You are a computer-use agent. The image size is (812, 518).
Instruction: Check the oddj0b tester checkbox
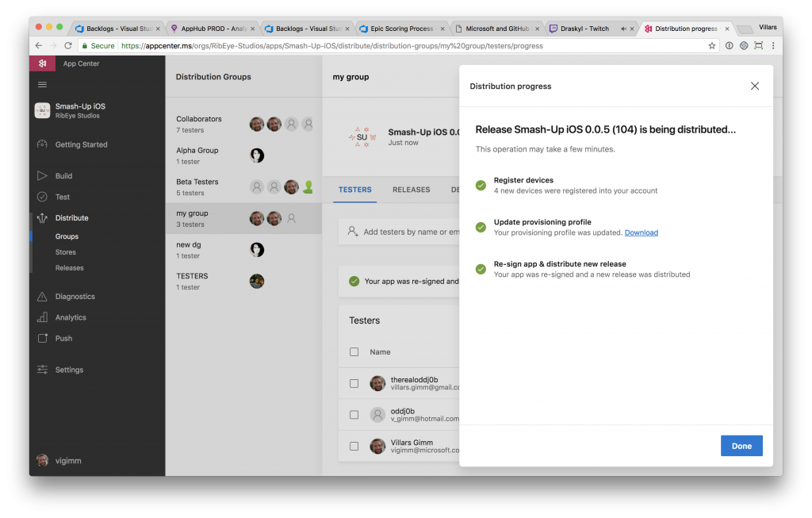(x=354, y=415)
